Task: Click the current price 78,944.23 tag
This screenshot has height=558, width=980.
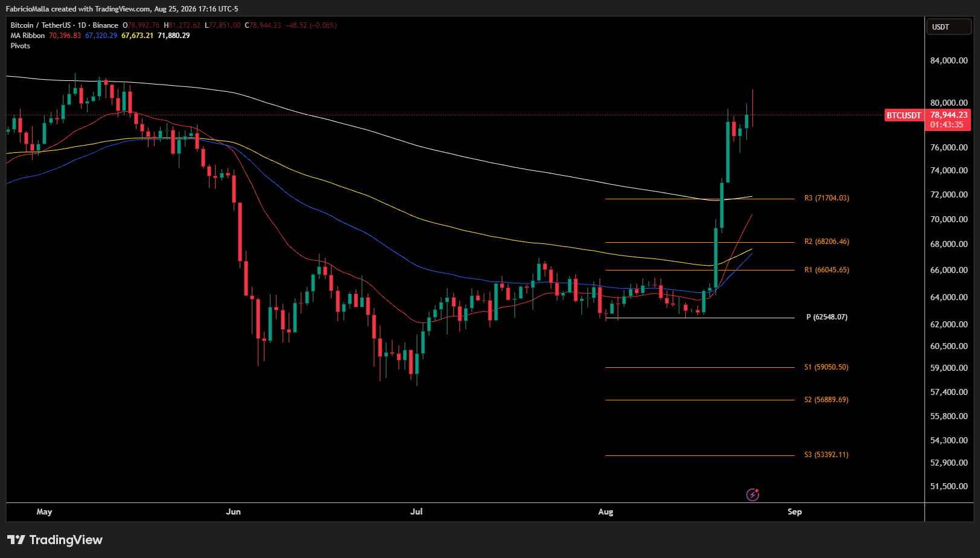Action: (949, 115)
